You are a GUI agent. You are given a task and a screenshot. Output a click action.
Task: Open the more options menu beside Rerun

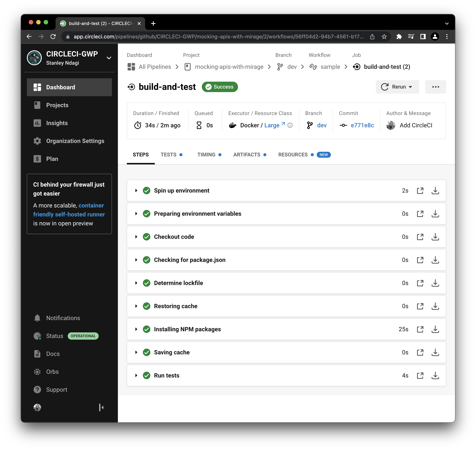click(x=436, y=87)
